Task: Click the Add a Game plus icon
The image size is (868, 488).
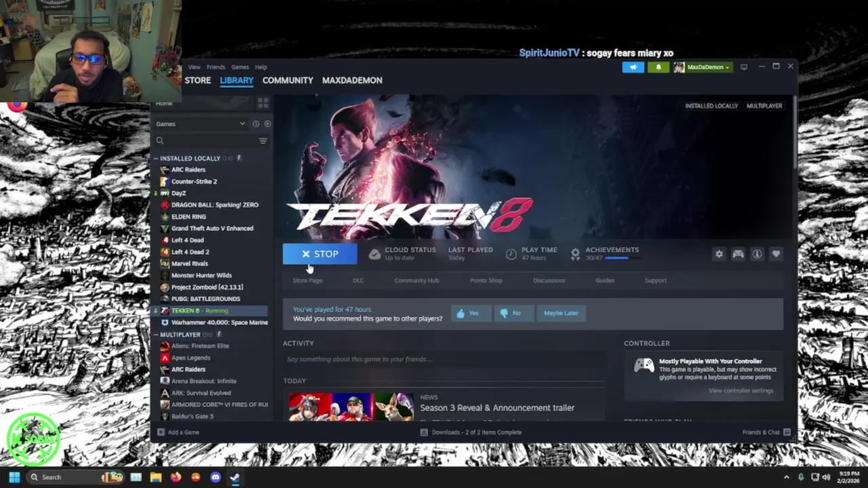Action: click(161, 432)
